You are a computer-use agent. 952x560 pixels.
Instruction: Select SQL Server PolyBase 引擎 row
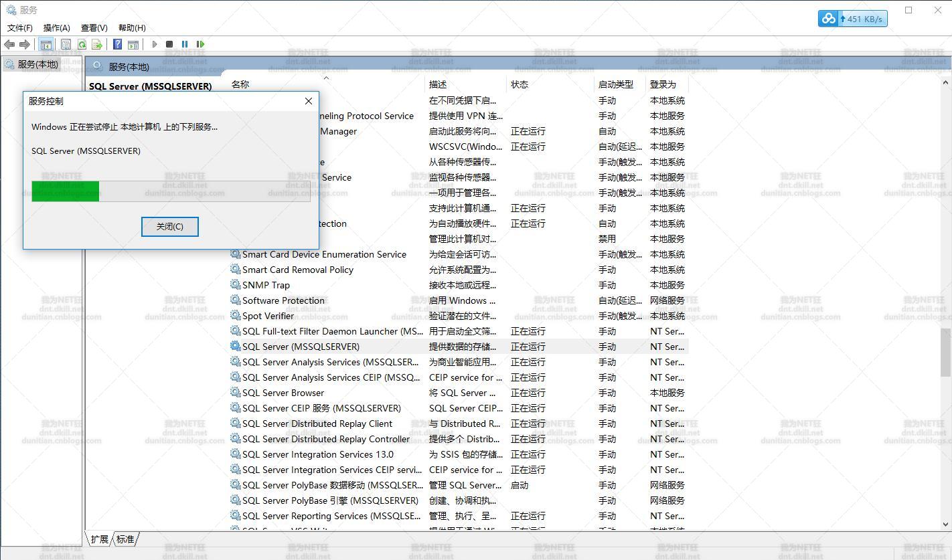tap(459, 500)
